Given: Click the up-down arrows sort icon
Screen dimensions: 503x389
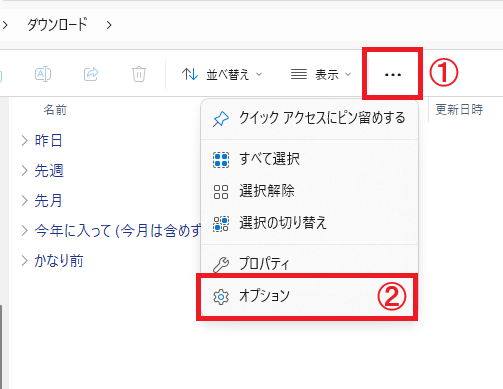Looking at the screenshot, I should [x=190, y=74].
